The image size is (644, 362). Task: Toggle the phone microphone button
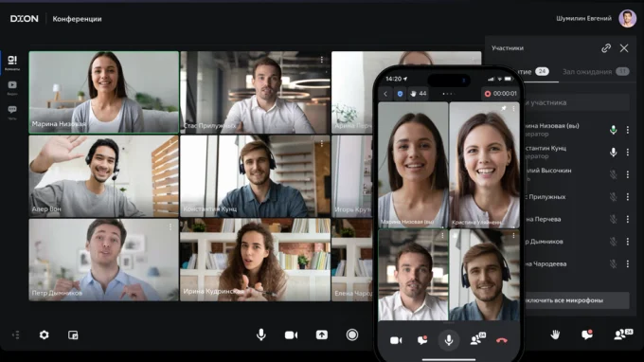click(449, 340)
